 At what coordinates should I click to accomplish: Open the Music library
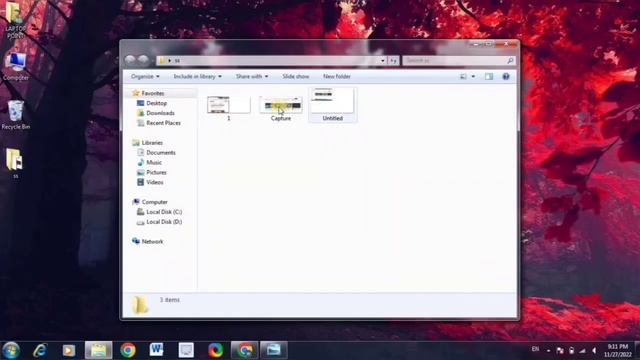point(154,162)
